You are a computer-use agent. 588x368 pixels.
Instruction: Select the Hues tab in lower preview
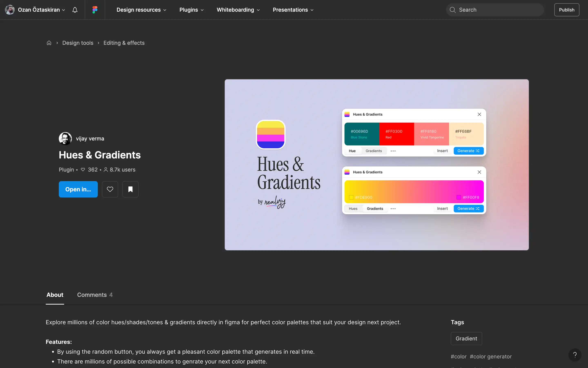(353, 209)
